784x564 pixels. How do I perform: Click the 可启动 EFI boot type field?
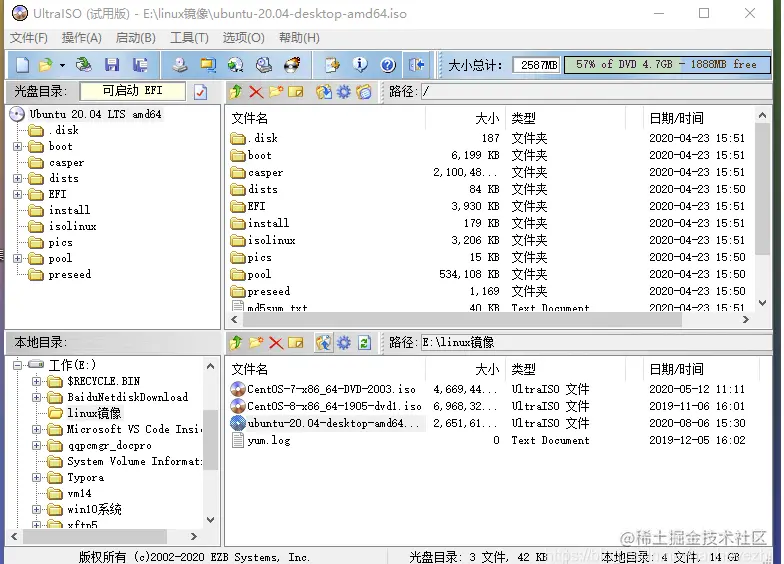(x=132, y=91)
